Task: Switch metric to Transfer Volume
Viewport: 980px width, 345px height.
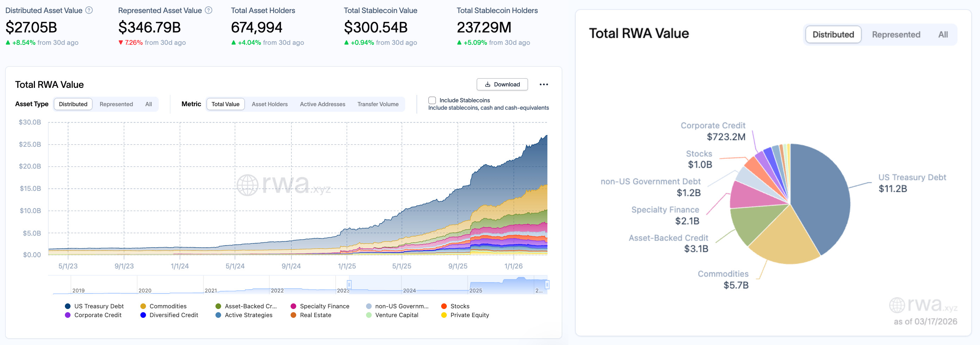Action: pyautogui.click(x=378, y=104)
